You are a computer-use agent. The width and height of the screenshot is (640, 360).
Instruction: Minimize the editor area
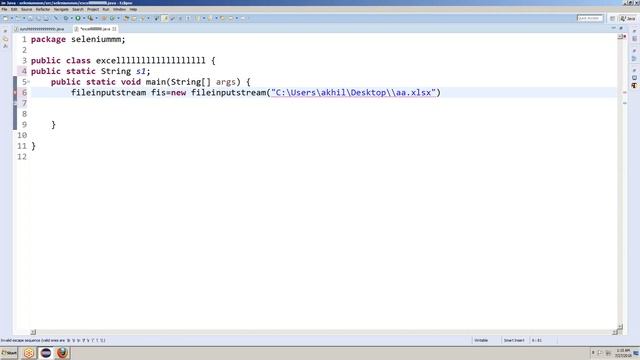click(x=613, y=28)
